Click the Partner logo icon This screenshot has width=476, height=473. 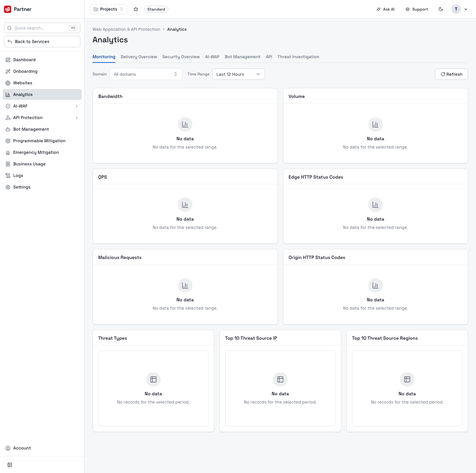click(x=8, y=9)
